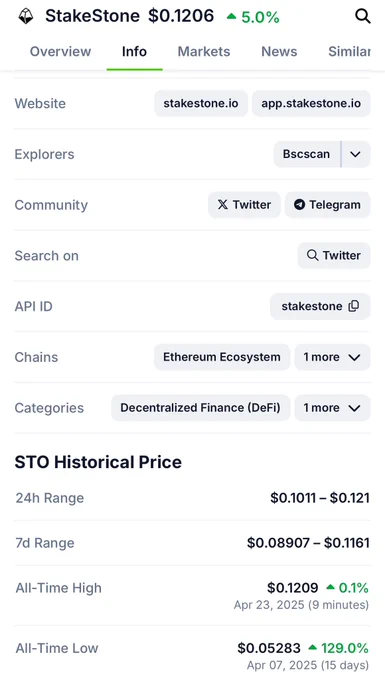The height and width of the screenshot is (680, 385).
Task: Open the stakestone.io website link
Action: tap(201, 103)
